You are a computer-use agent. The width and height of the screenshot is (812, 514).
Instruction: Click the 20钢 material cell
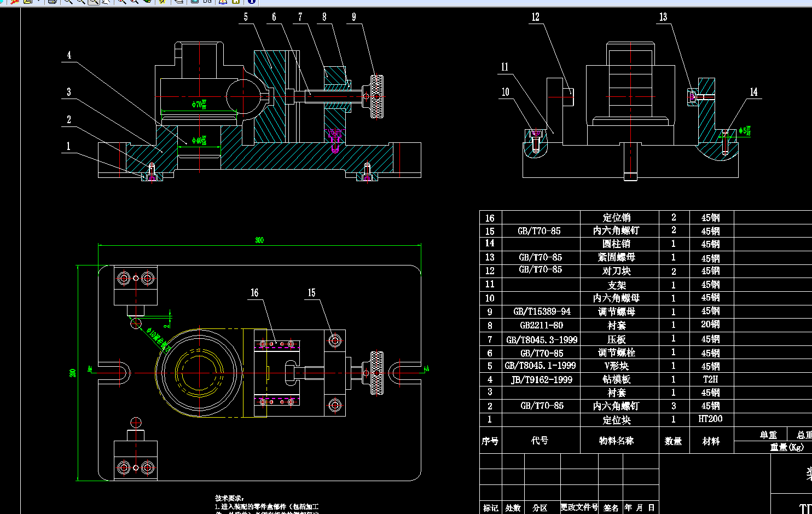(711, 325)
